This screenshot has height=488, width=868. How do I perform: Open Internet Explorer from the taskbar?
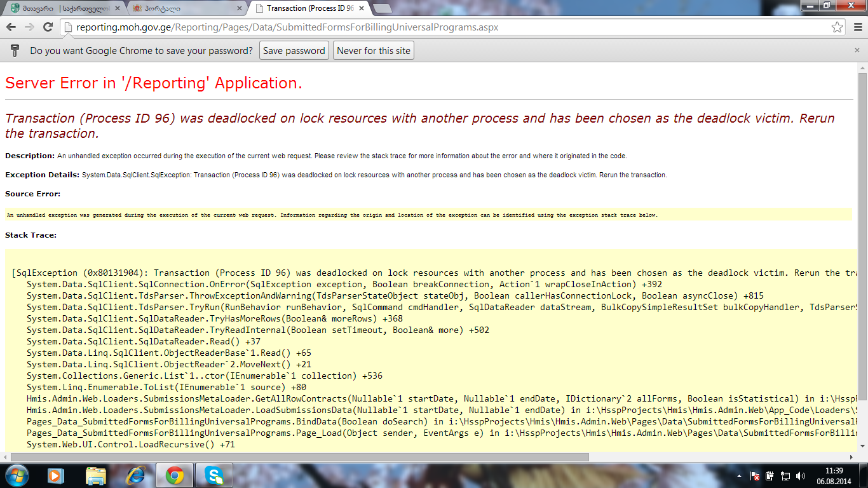pyautogui.click(x=136, y=475)
